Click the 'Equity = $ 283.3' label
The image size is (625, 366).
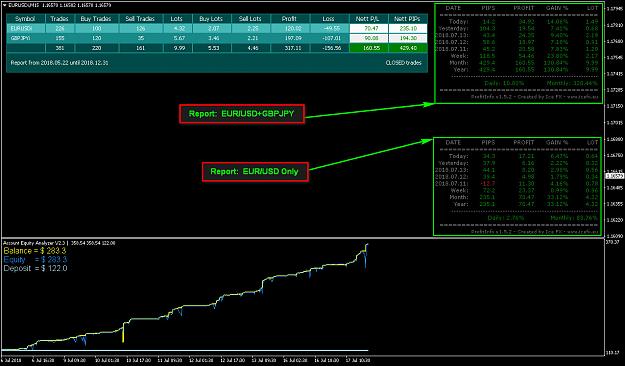(35, 260)
